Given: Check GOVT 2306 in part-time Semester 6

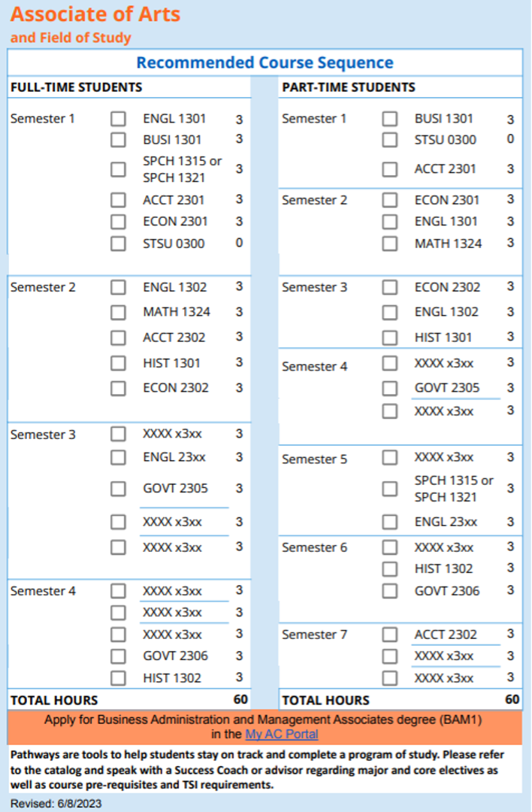Looking at the screenshot, I should click(389, 591).
